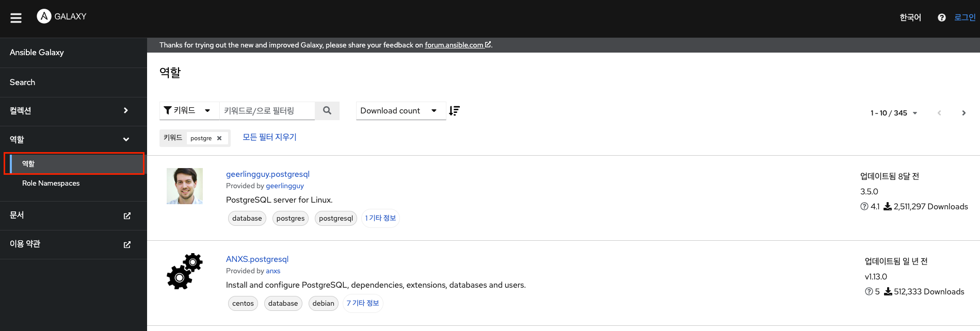Open the 한국어 language selector

click(x=910, y=18)
